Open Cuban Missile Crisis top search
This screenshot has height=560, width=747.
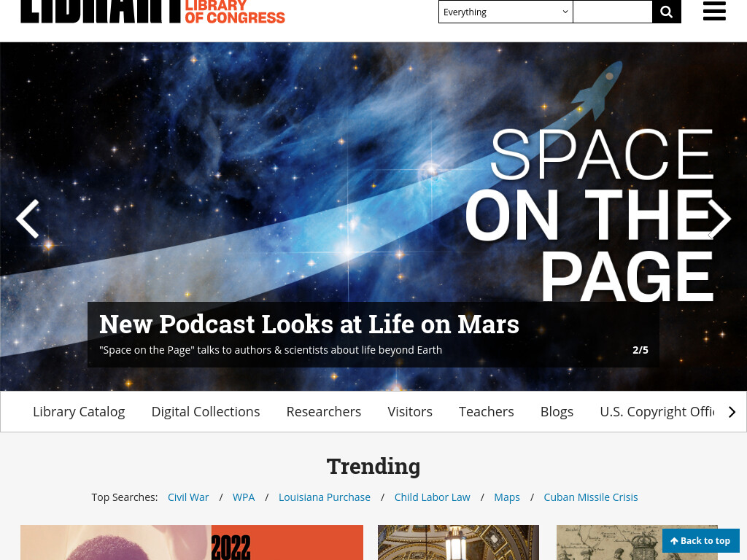(591, 497)
